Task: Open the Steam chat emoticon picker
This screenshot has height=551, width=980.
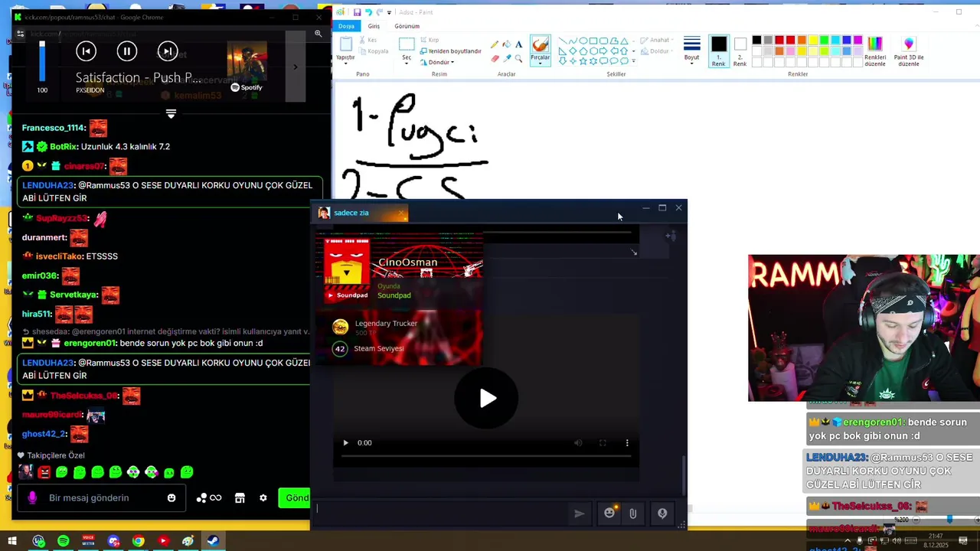Action: coord(609,514)
